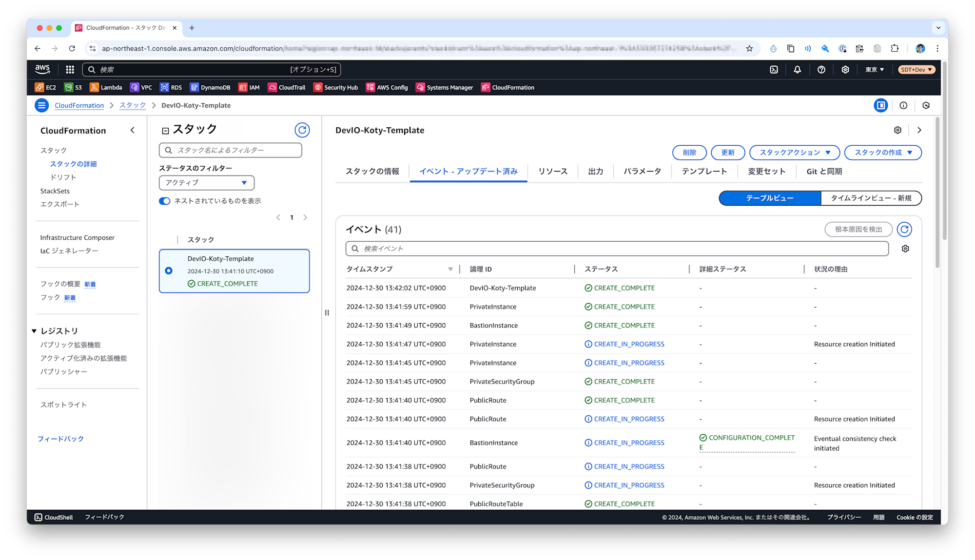Toggle show nested stacks switch
The image size is (975, 560).
165,201
